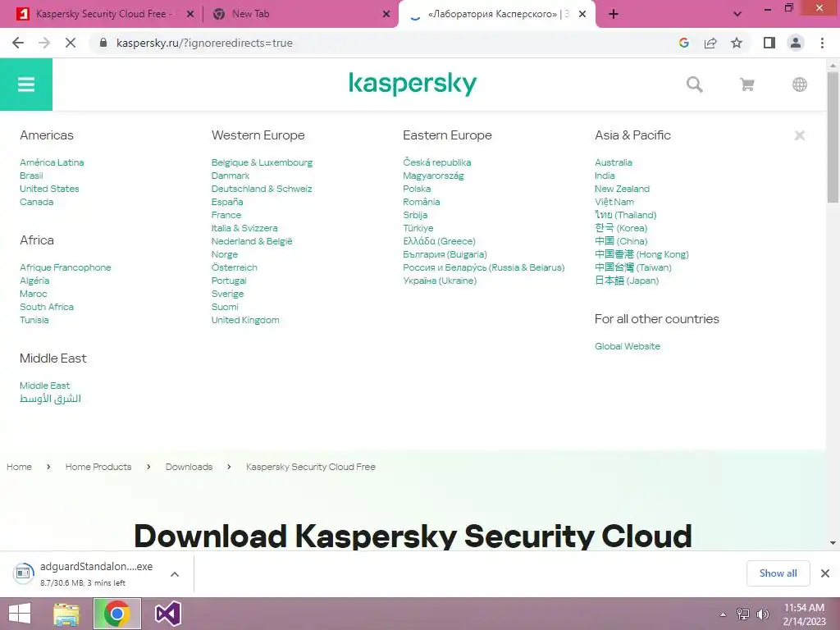Screen dimensions: 840x630
Task: Click the search magnifier icon
Action: [x=694, y=84]
